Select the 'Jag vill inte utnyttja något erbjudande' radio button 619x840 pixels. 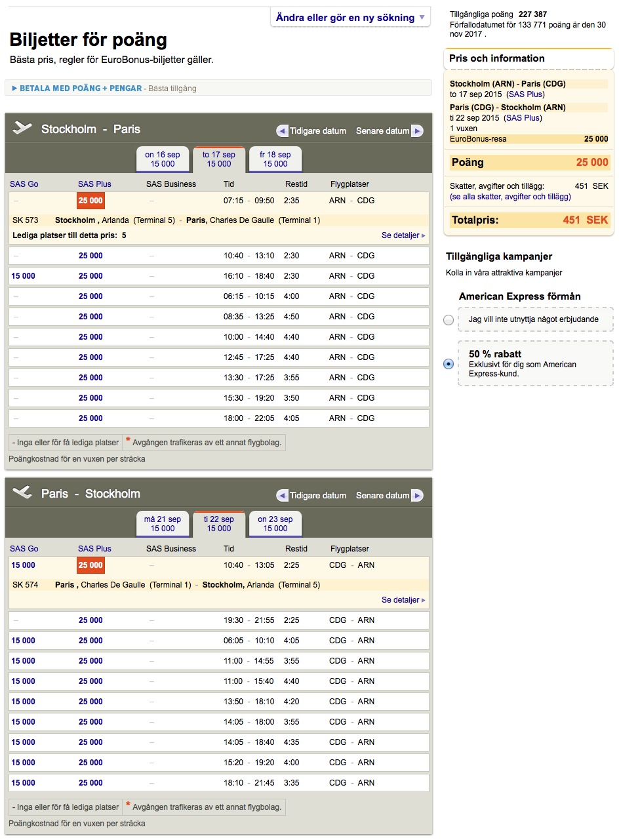(x=449, y=320)
